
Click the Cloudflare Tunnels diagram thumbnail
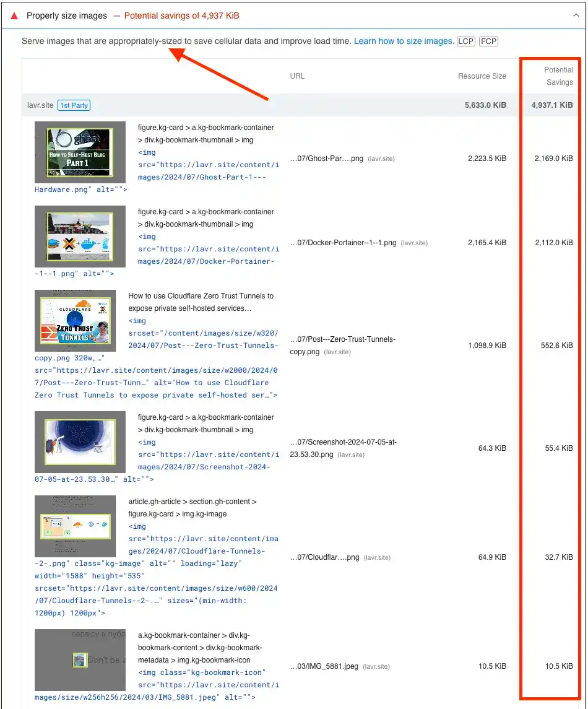pyautogui.click(x=75, y=526)
